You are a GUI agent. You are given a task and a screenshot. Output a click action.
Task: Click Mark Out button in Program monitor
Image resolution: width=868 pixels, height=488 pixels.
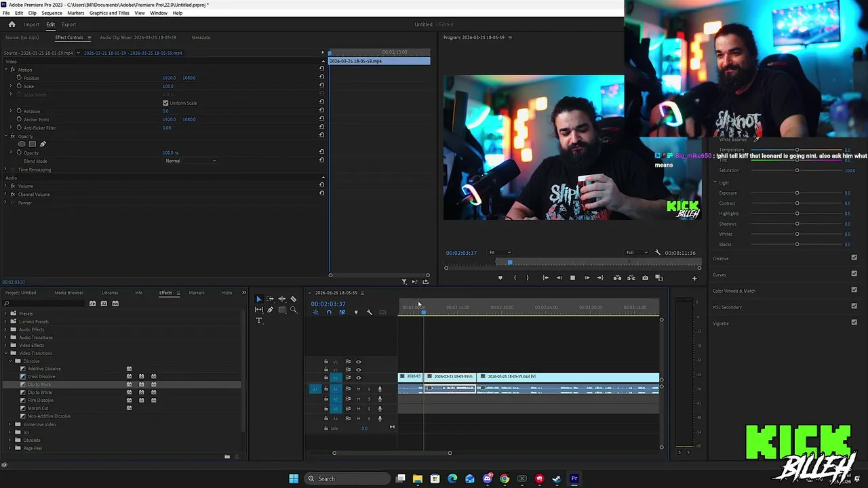528,278
